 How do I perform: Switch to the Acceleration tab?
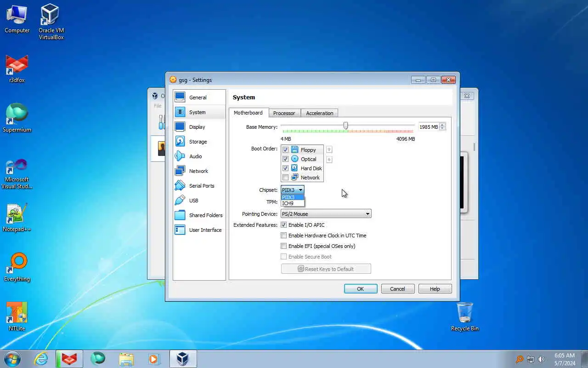(320, 113)
